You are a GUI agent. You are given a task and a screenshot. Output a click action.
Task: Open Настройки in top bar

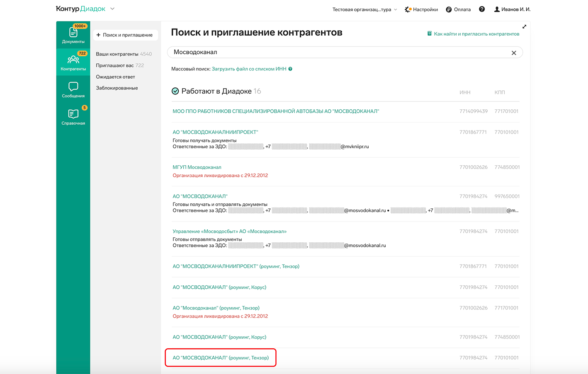[x=421, y=10]
